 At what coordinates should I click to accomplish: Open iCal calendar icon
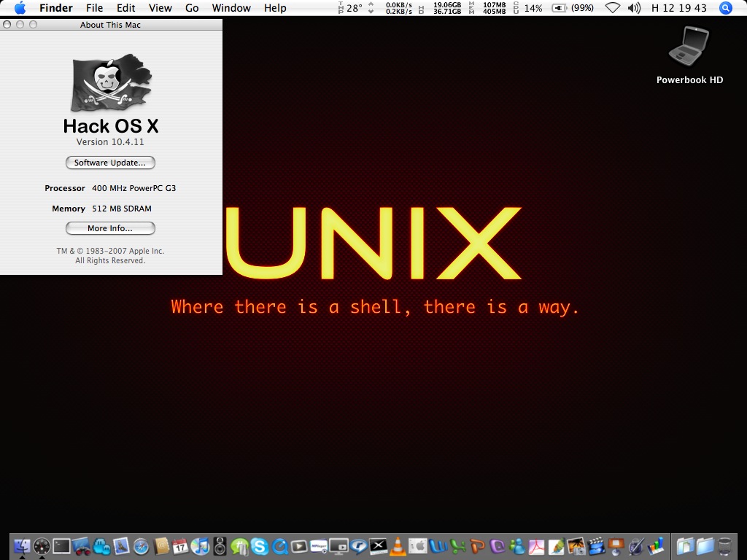pos(181,546)
